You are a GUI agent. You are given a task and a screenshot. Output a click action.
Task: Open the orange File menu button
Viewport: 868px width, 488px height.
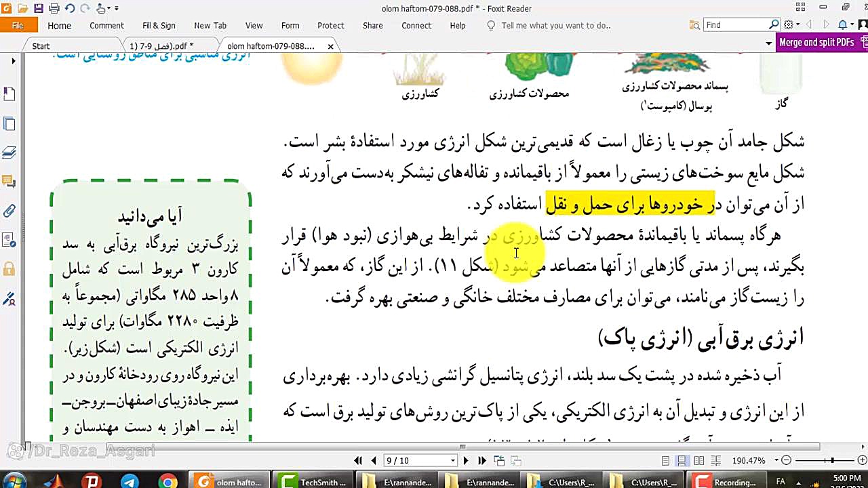point(18,25)
